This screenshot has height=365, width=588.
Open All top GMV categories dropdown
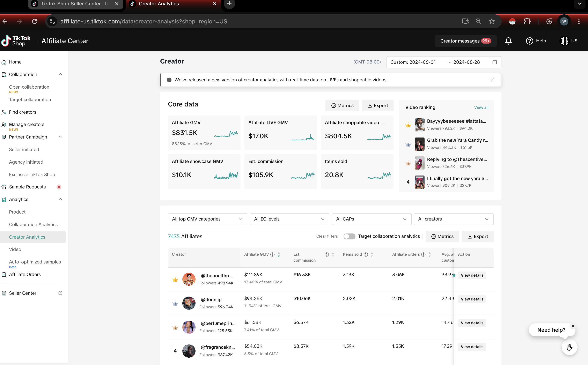click(x=207, y=219)
